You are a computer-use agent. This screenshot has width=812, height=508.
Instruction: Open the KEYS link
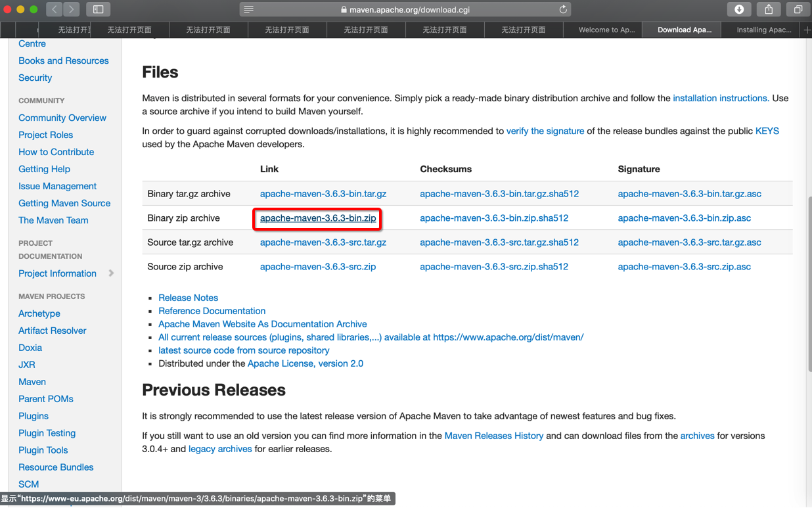767,131
